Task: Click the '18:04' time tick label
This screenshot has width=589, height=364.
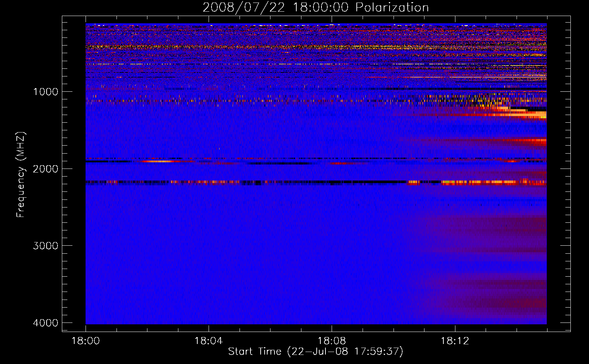Action: tap(209, 341)
